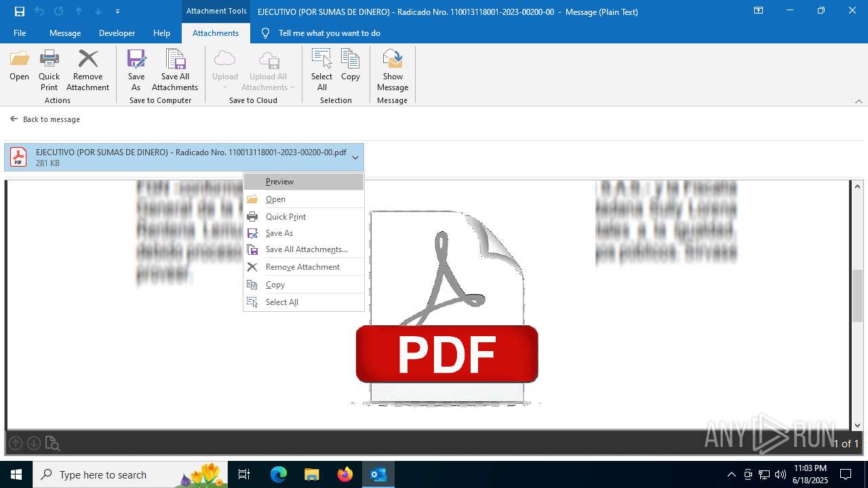Choose Quick Print from the context menu
Image resolution: width=868 pixels, height=488 pixels.
click(304, 217)
